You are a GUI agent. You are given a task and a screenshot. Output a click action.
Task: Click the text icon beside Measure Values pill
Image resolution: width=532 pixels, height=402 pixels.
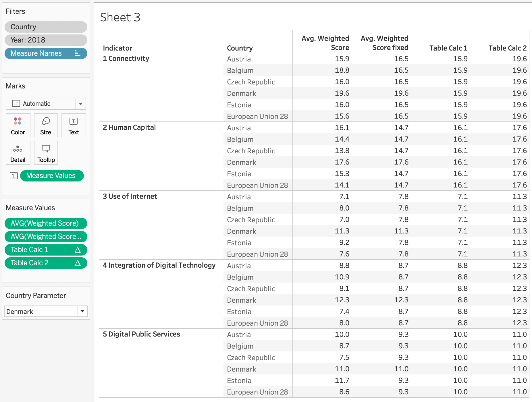point(14,176)
